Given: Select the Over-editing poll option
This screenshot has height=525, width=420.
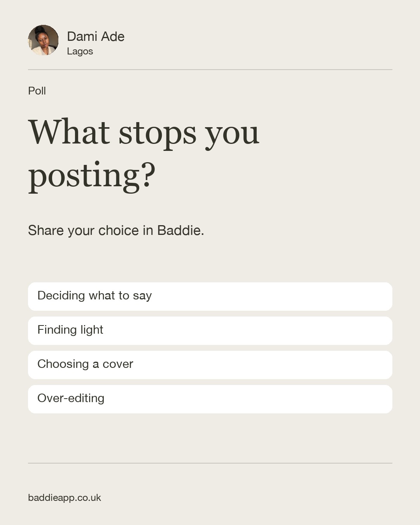Looking at the screenshot, I should point(210,399).
